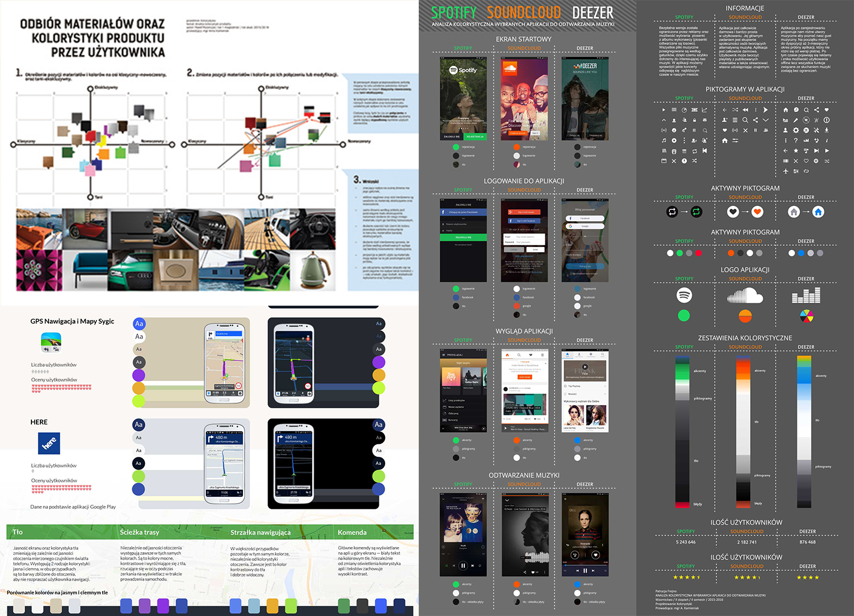Click the white Spotify logo under Logo Aplikacji
854x616 pixels.
(684, 295)
